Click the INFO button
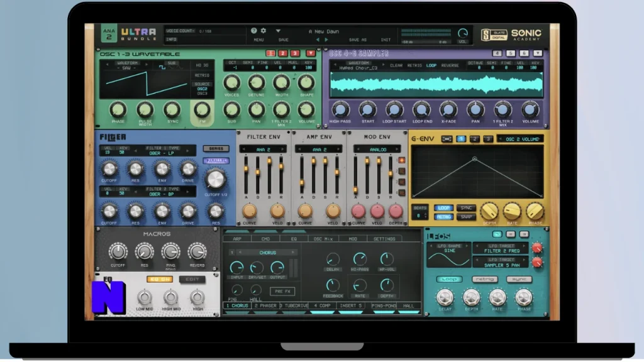Screen dimensions: 644x362 (171, 40)
